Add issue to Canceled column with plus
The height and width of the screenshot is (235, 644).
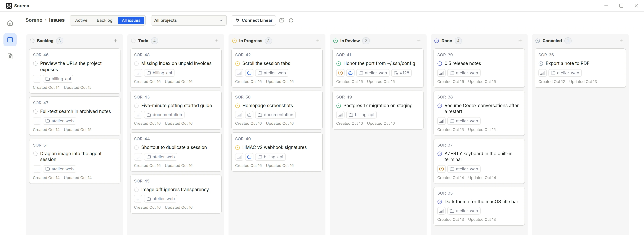(621, 41)
